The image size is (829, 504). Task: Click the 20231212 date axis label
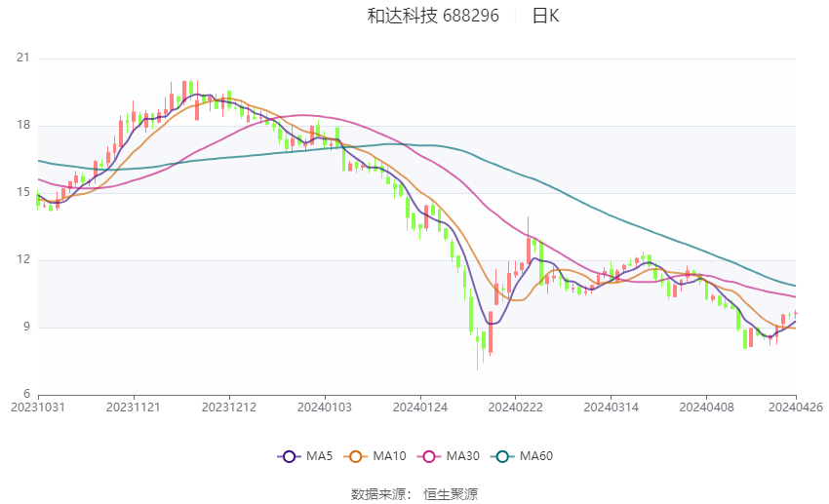[229, 407]
